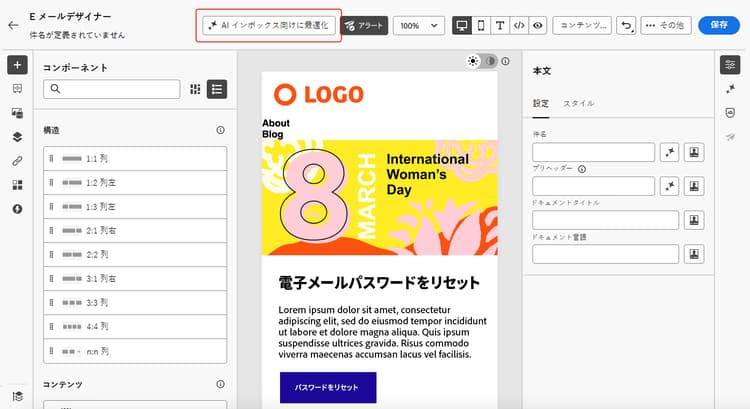Screen dimensions: 750x409
Task: Click the プリヘッダー input field
Action: (x=593, y=186)
